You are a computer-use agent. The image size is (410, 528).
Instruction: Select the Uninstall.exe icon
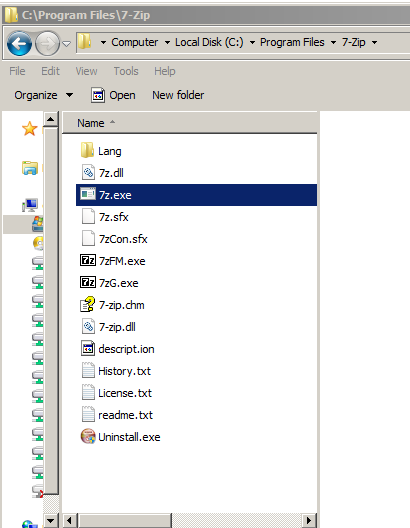(88, 436)
